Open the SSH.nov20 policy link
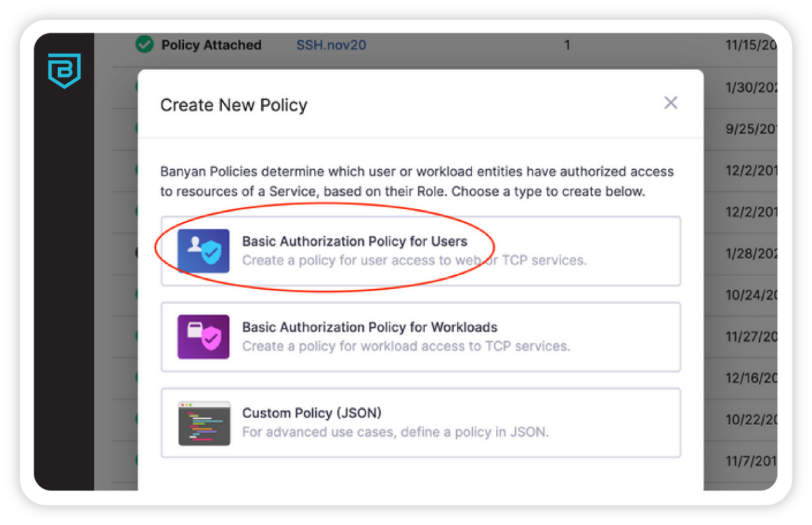Viewport: 812px width, 525px height. (x=331, y=45)
